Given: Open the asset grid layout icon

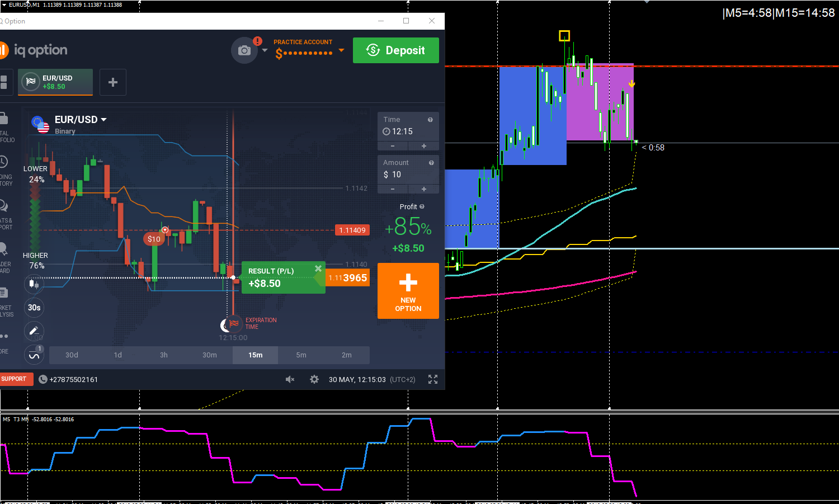Looking at the screenshot, I should point(4,82).
